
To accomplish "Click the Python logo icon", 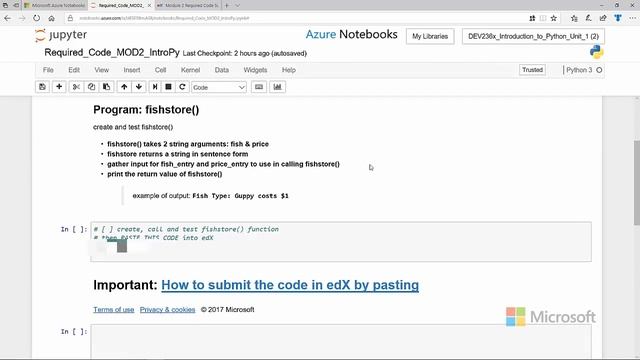I will click(596, 52).
